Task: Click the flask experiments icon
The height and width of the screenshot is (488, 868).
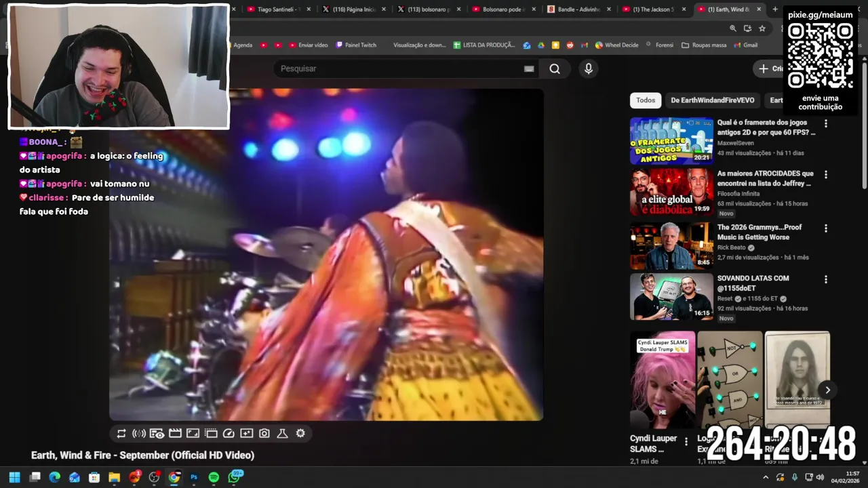Action: 283,434
